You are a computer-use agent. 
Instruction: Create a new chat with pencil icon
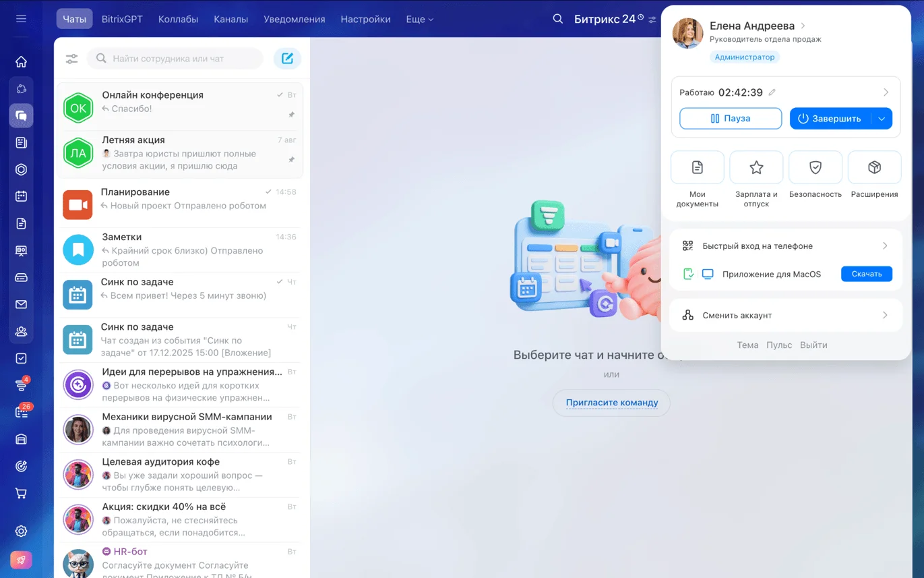(x=287, y=59)
